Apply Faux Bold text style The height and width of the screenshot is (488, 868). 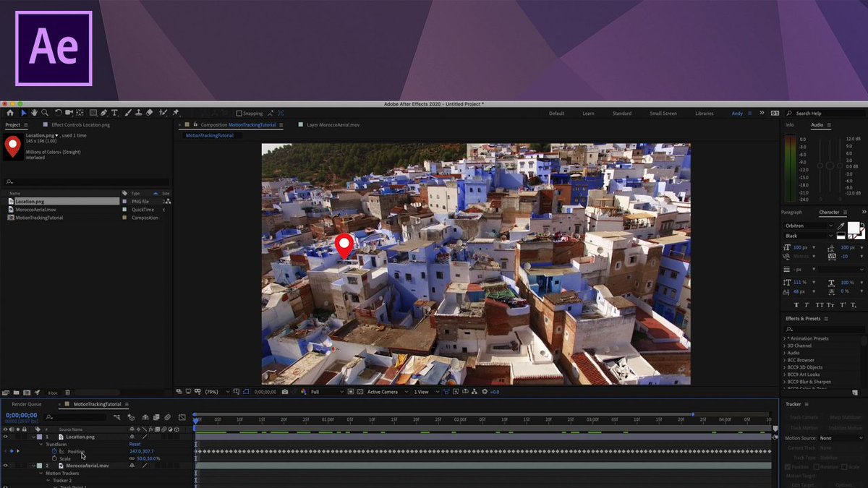796,305
